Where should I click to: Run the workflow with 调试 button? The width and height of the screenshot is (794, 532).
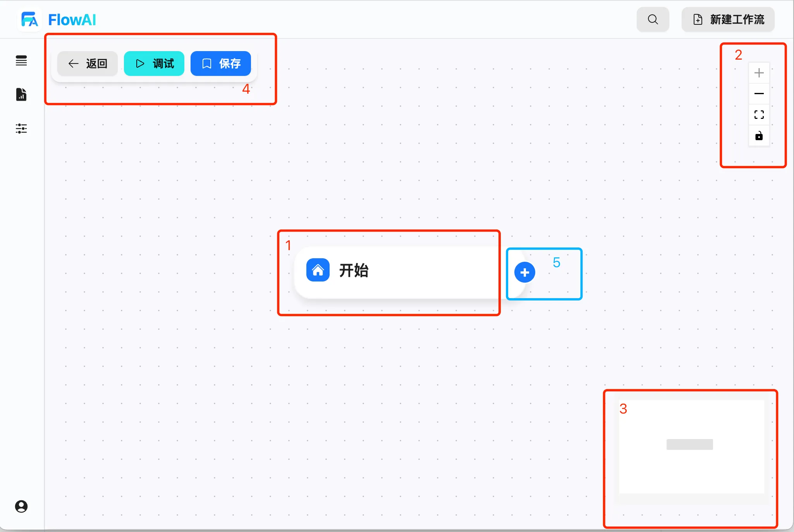(154, 63)
